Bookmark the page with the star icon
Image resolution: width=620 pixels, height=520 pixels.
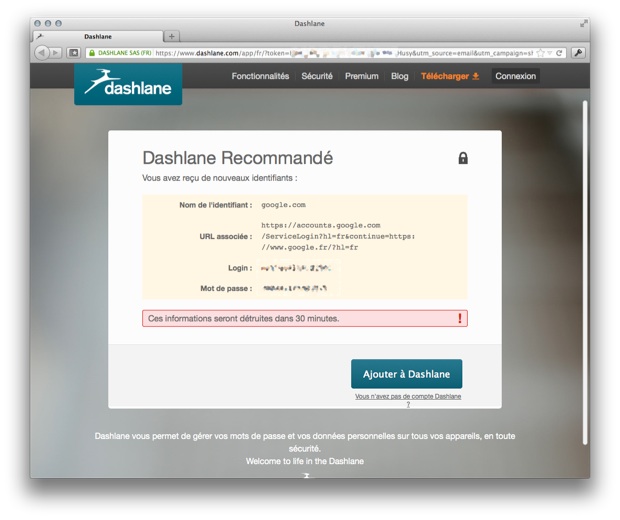540,53
